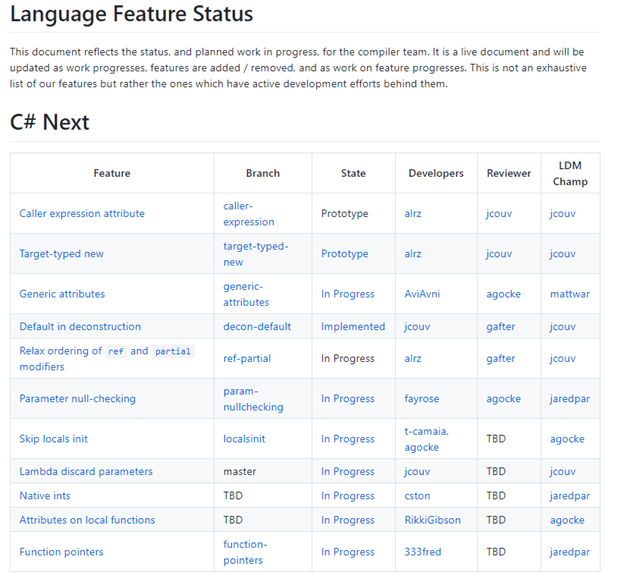The height and width of the screenshot is (585, 624).
Task: Open the Relax ordering of ref and partial link
Action: click(107, 358)
